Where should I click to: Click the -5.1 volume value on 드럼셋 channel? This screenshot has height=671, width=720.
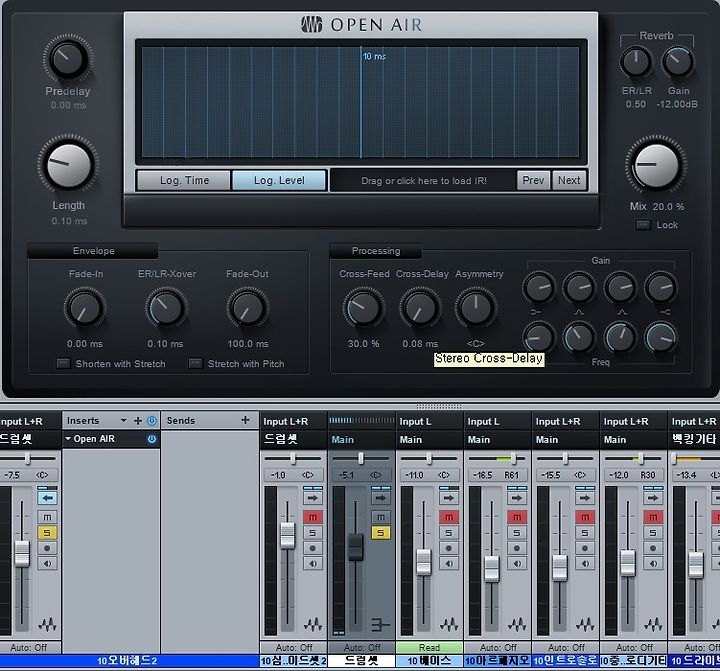pyautogui.click(x=347, y=475)
